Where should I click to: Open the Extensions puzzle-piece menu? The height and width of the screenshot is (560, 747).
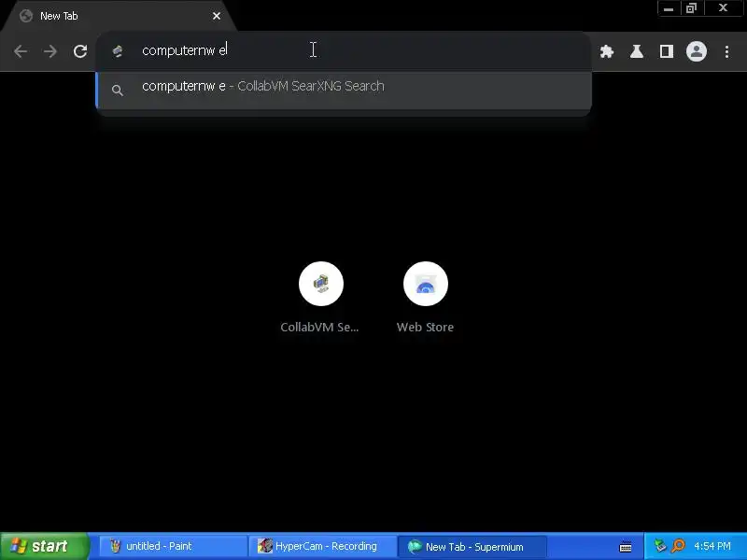coord(606,51)
